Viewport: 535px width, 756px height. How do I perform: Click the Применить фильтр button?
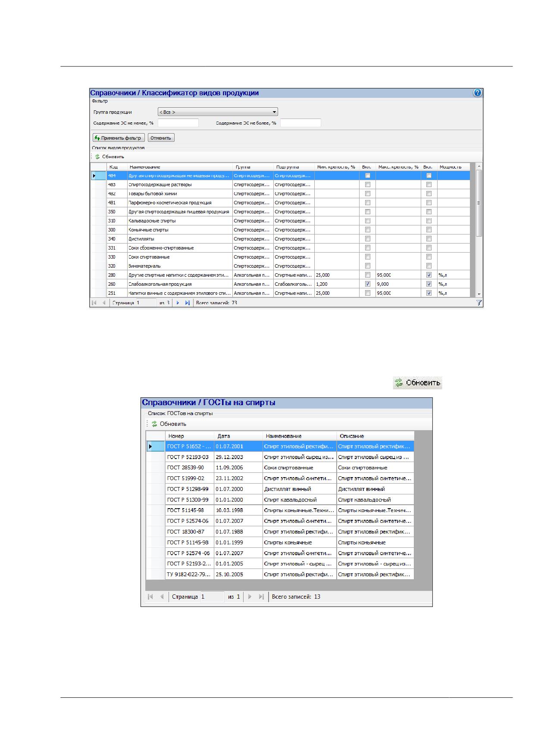(119, 138)
